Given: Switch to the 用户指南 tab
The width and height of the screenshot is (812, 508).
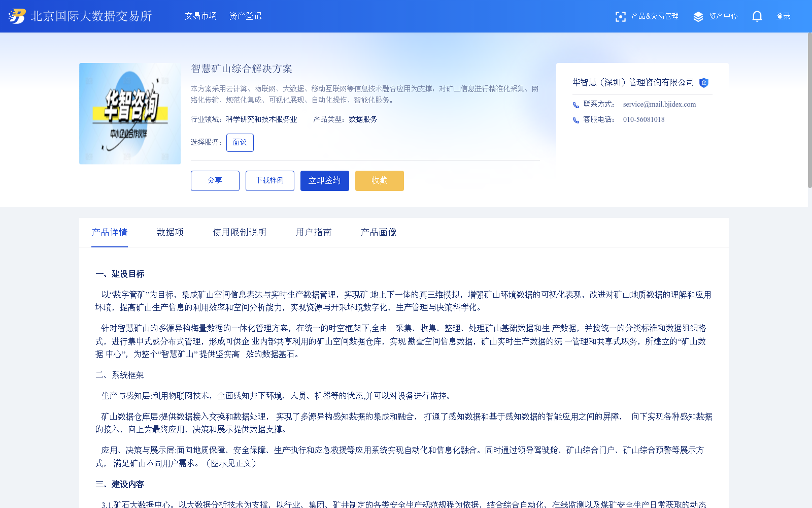Looking at the screenshot, I should tap(314, 233).
